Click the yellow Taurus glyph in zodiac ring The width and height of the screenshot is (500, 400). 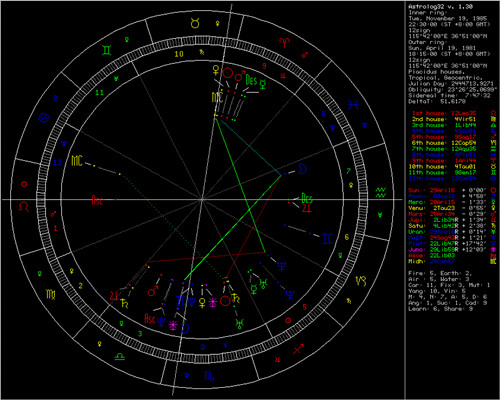(195, 23)
